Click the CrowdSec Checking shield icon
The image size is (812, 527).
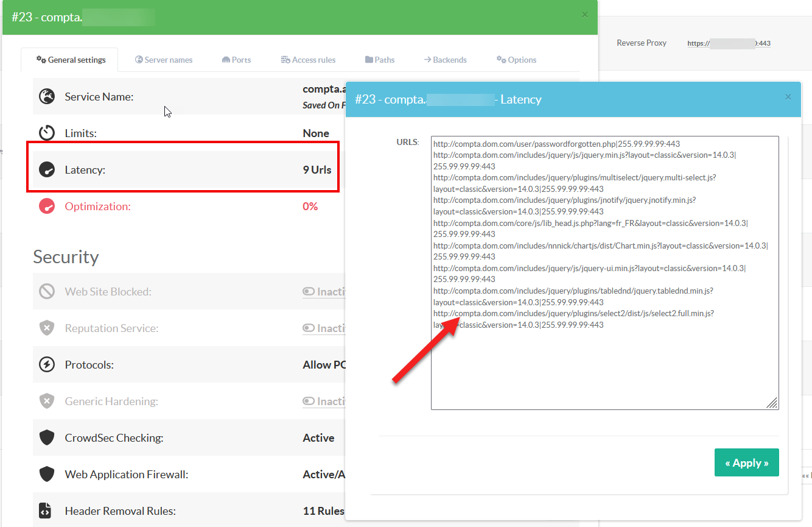coord(47,438)
